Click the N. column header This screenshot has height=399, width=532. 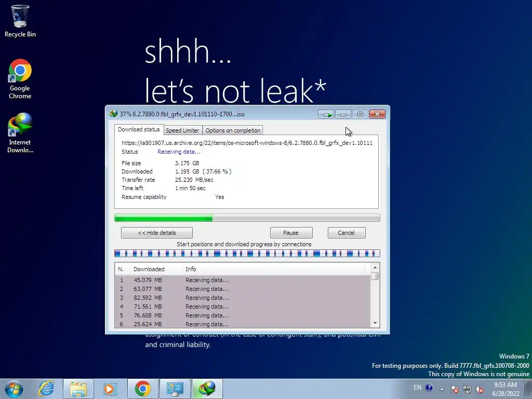tap(123, 269)
